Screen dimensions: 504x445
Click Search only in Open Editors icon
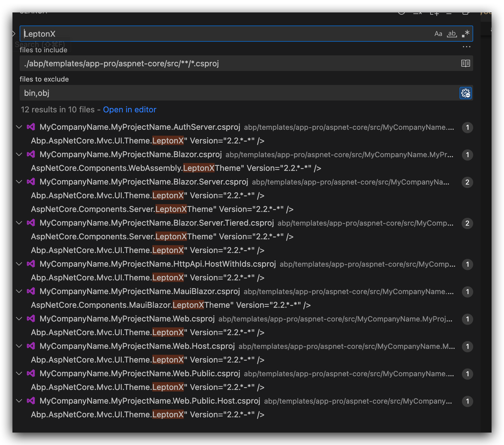click(465, 63)
